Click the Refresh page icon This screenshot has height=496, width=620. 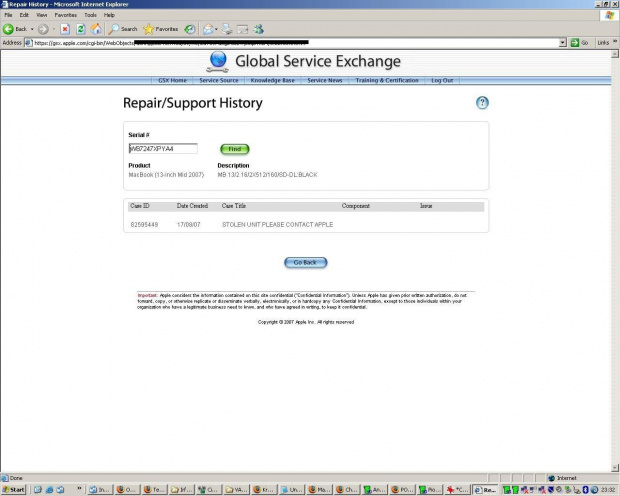pyautogui.click(x=81, y=29)
